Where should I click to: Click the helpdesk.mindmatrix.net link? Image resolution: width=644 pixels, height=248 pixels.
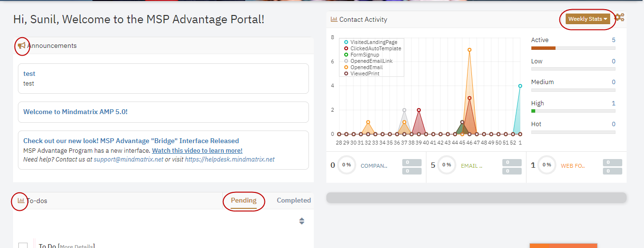(230, 159)
